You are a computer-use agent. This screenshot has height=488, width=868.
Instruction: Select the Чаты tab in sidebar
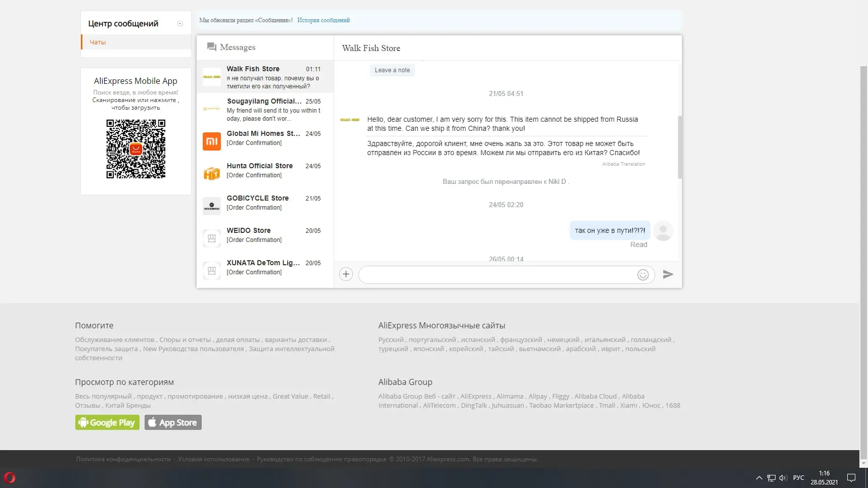(136, 42)
